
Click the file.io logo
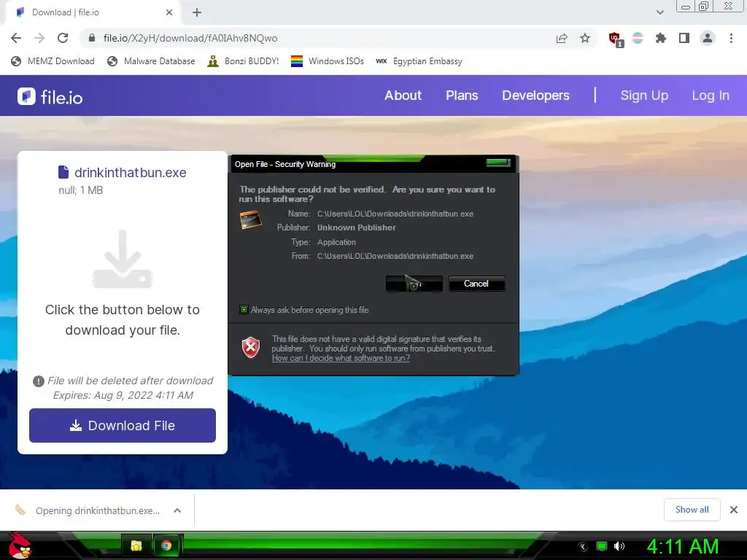(x=50, y=97)
